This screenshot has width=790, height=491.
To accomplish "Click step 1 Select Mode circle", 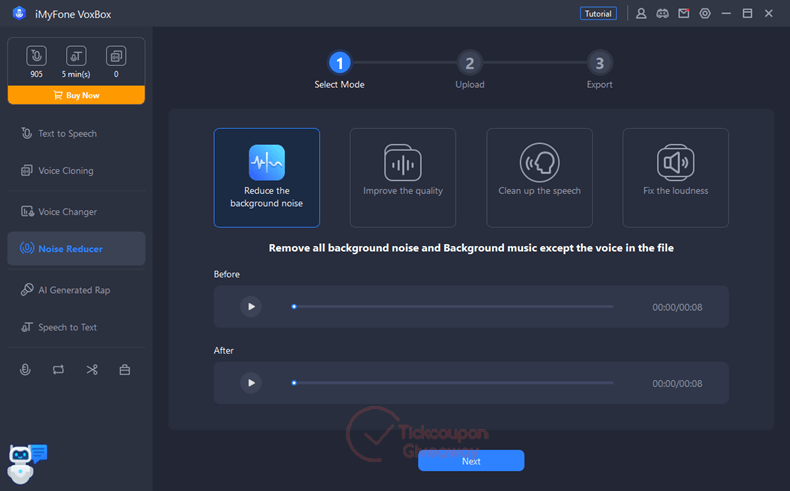I will pos(340,63).
